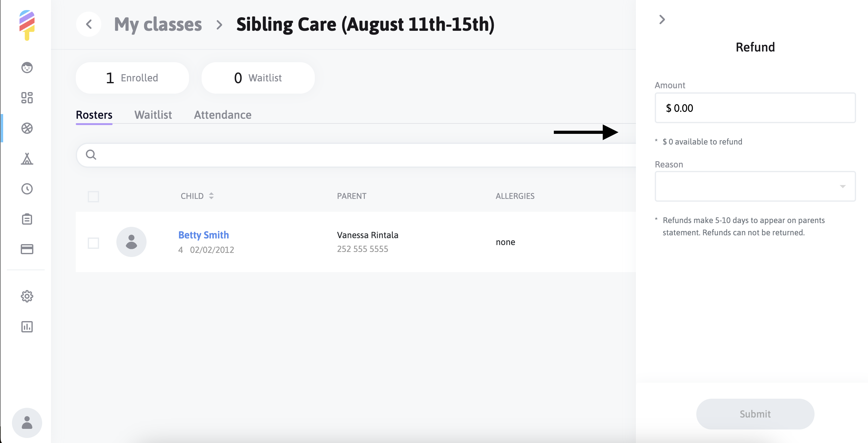The width and height of the screenshot is (868, 443).
Task: Click the clock schedule icon
Action: (27, 189)
